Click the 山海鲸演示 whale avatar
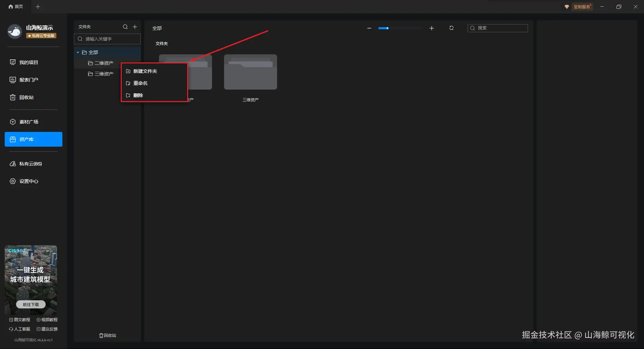644x349 pixels. point(15,32)
